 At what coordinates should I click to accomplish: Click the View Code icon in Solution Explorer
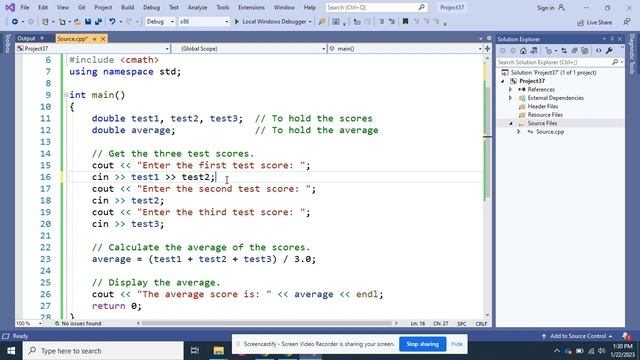click(x=598, y=51)
